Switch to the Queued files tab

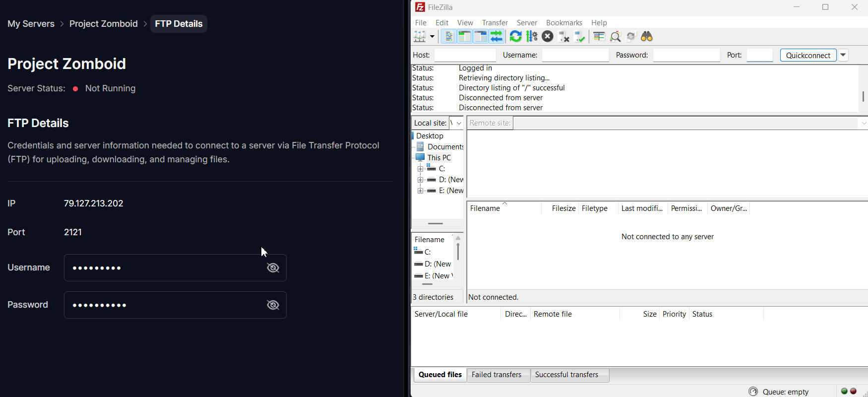[440, 375]
